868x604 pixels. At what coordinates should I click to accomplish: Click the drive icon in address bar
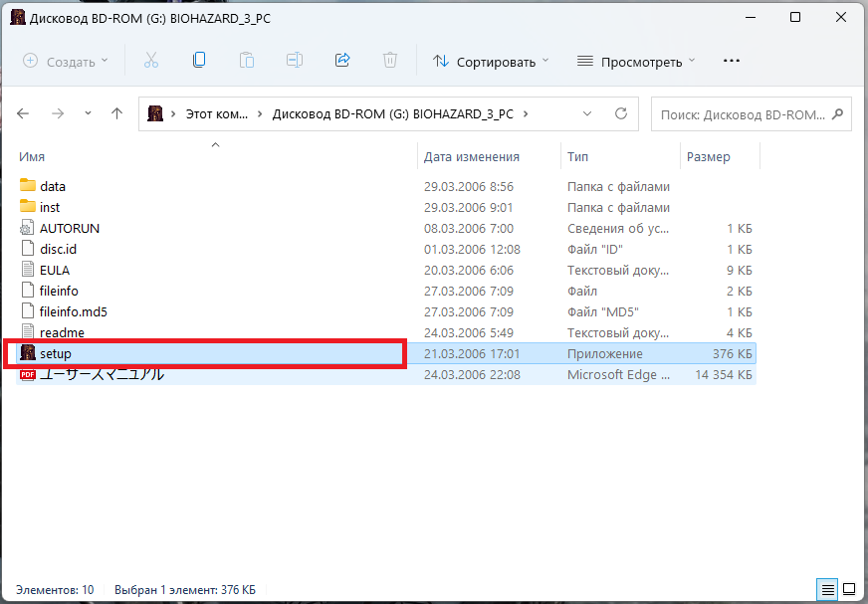pos(155,114)
